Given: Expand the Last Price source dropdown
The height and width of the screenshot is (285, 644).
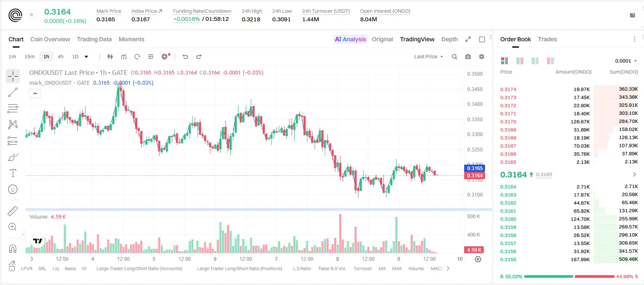Looking at the screenshot, I should tap(429, 57).
